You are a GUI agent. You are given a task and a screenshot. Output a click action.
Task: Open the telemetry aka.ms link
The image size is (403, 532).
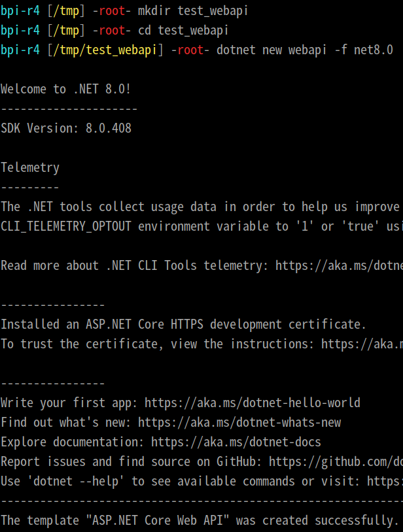click(x=339, y=265)
